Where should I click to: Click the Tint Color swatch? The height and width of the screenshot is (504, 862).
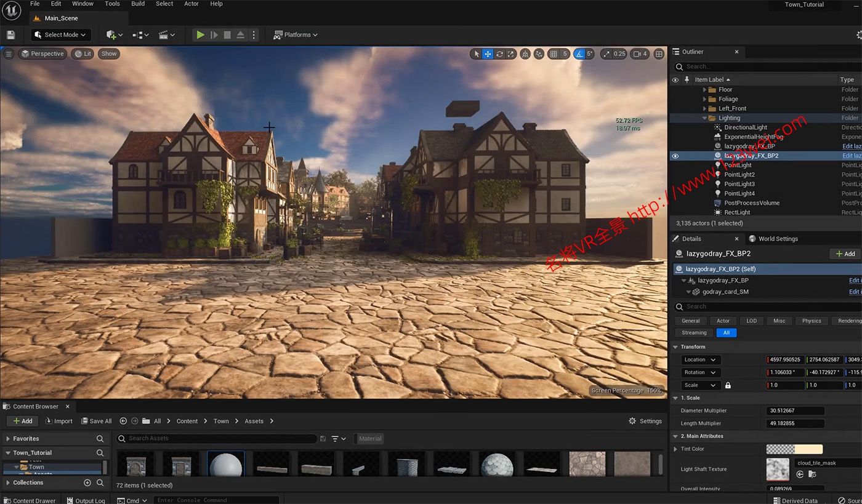coord(794,449)
